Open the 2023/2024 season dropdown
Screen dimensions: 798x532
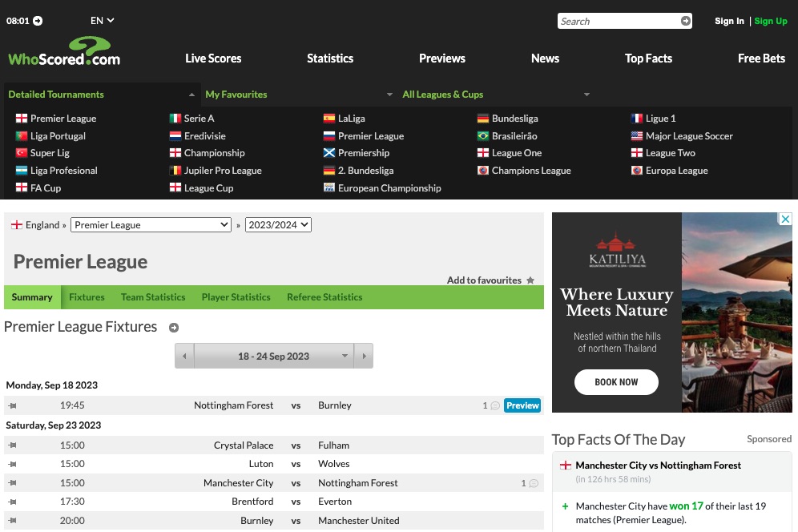click(x=278, y=225)
